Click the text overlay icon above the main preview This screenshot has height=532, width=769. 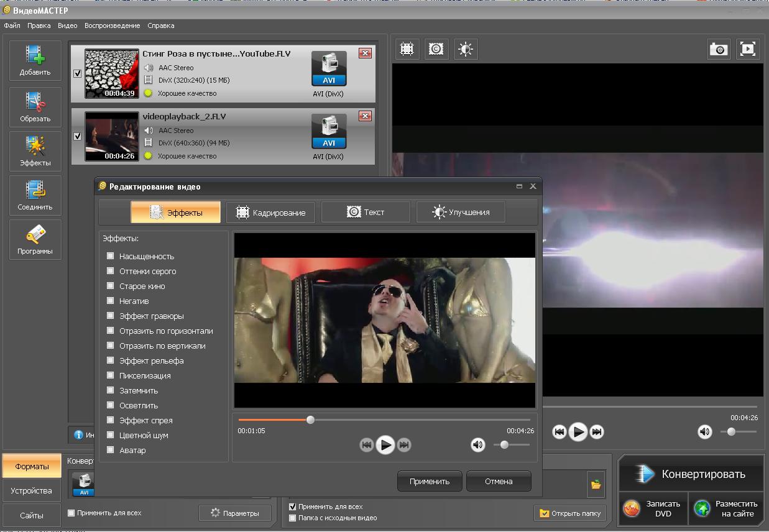click(436, 49)
